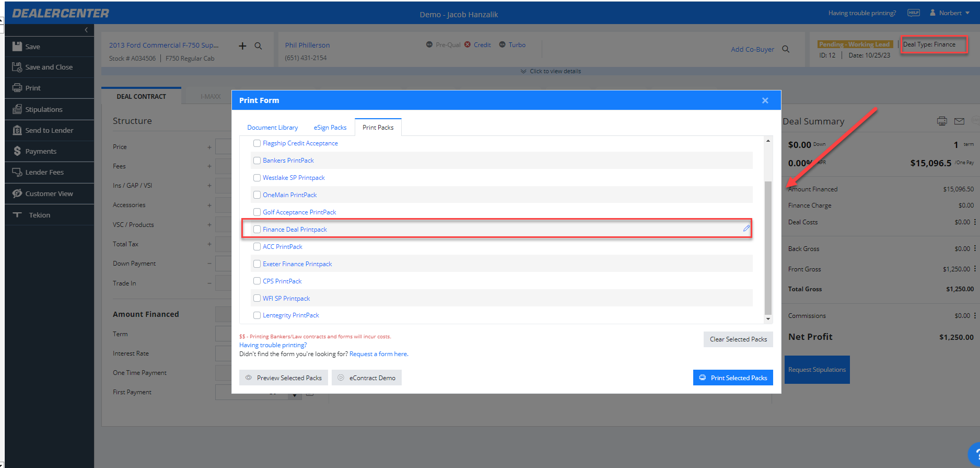
Task: Search vehicles with magnifier icon
Action: pyautogui.click(x=258, y=46)
